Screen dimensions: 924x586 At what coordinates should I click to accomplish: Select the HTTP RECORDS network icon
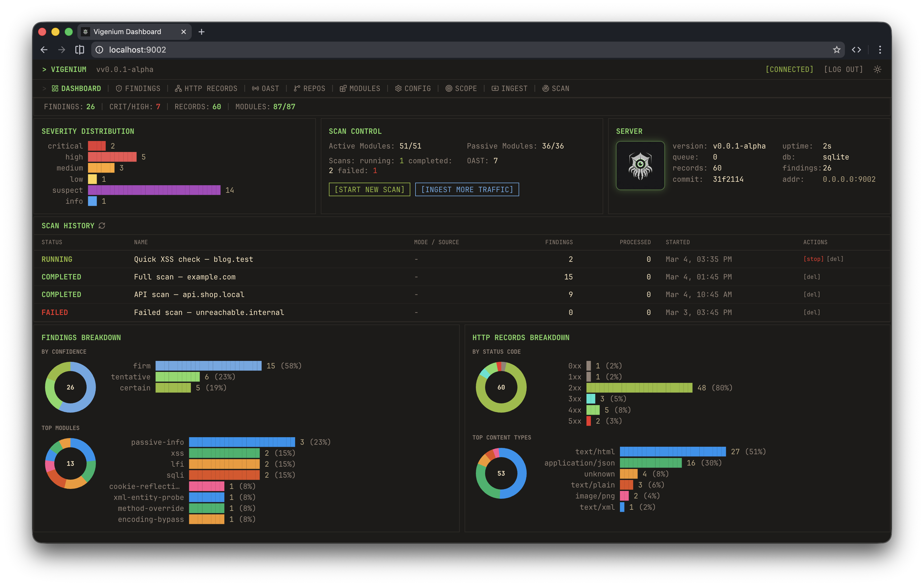coord(178,88)
